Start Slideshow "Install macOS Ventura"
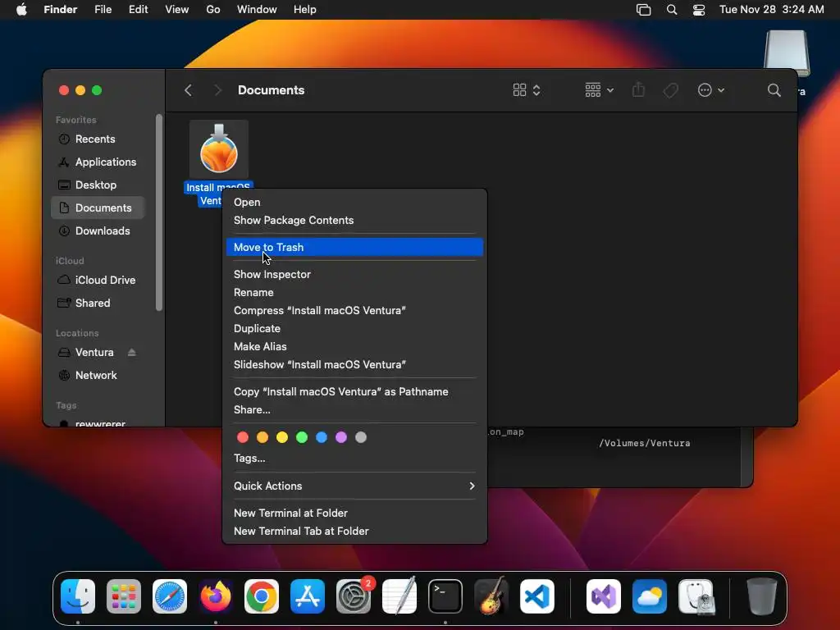Image resolution: width=840 pixels, height=630 pixels. (354, 365)
